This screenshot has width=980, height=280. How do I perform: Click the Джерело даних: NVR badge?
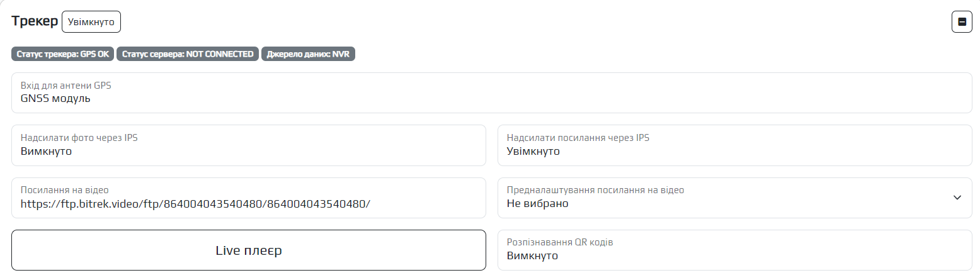coord(308,54)
